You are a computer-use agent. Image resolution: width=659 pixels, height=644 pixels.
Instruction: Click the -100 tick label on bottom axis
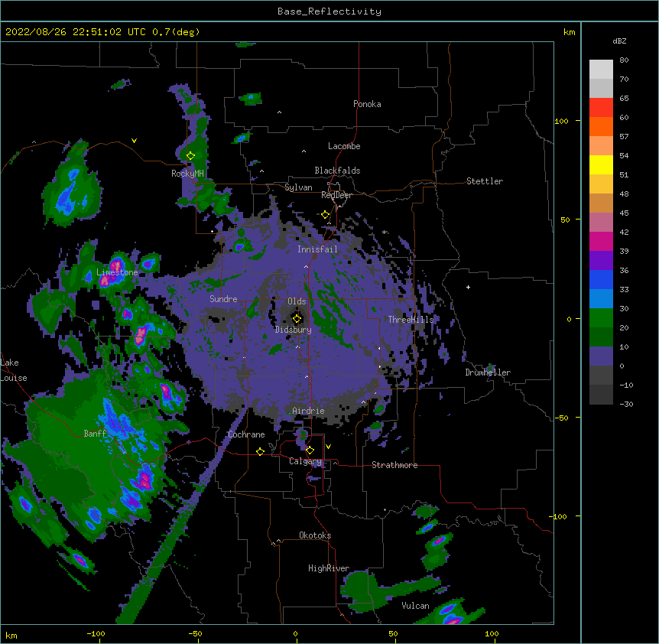(x=96, y=633)
